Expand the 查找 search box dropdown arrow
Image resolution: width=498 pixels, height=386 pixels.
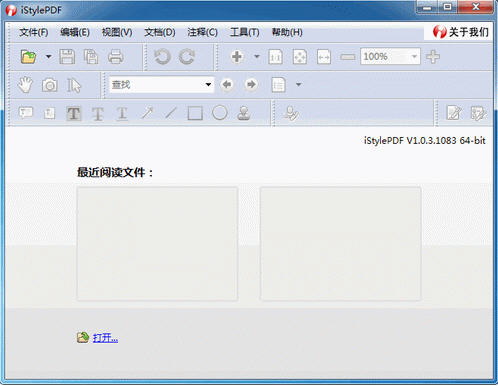tap(208, 85)
